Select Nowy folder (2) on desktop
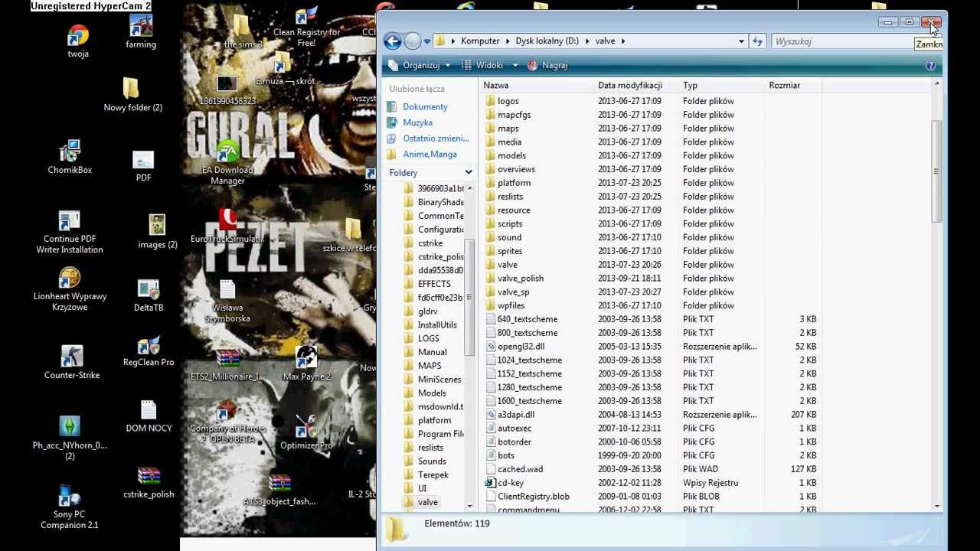This screenshot has width=980, height=551. click(133, 95)
